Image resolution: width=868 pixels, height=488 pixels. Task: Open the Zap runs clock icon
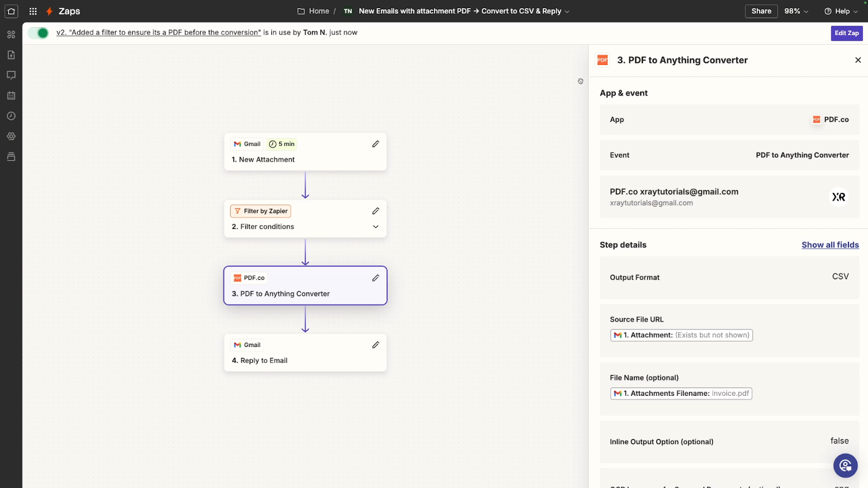11,116
